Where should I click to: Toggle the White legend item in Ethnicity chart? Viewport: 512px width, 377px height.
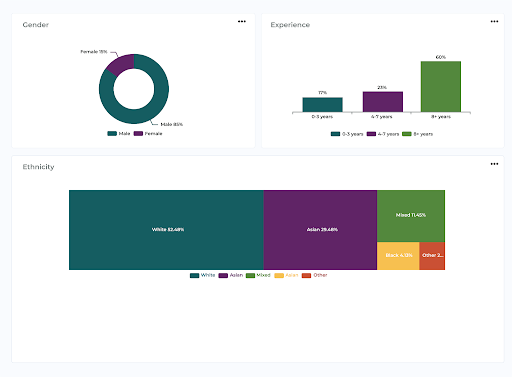click(x=202, y=275)
